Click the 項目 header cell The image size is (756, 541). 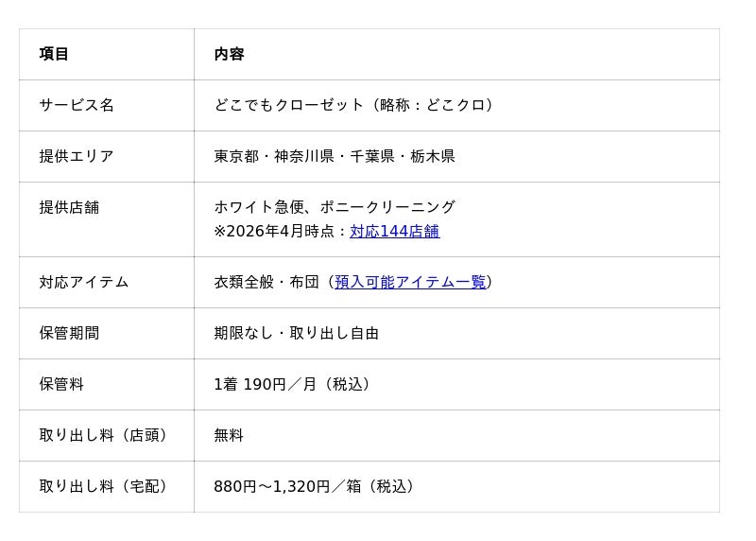pyautogui.click(x=54, y=54)
